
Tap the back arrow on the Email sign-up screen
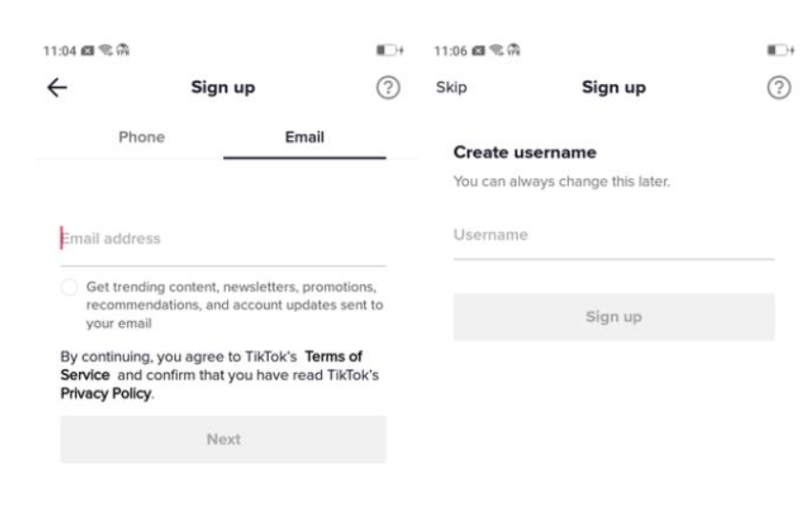pyautogui.click(x=57, y=88)
